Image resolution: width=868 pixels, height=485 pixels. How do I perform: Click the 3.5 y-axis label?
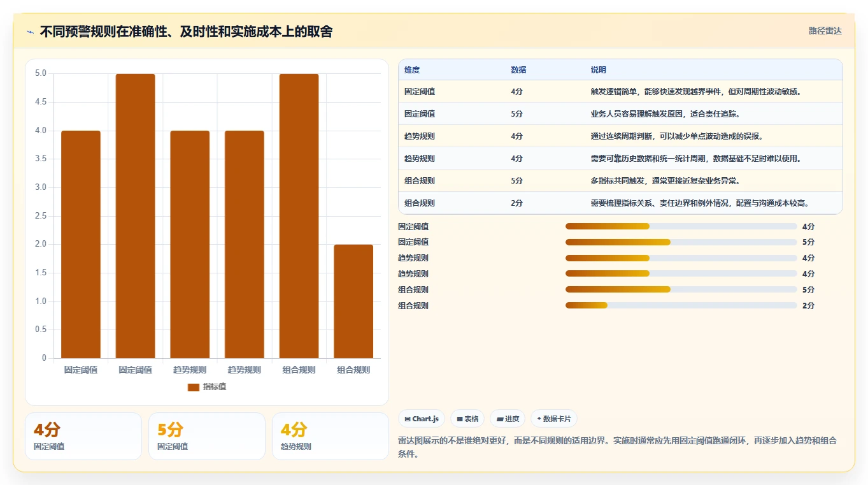[41, 159]
